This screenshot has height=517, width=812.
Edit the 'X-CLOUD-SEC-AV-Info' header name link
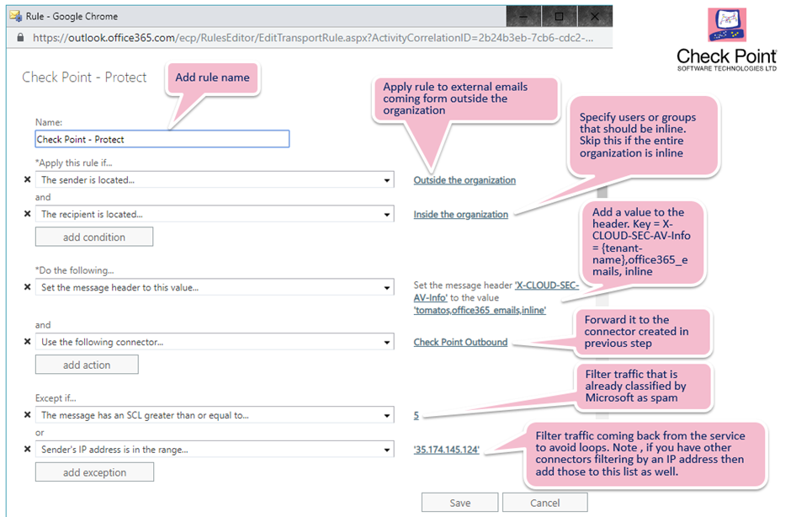point(496,291)
